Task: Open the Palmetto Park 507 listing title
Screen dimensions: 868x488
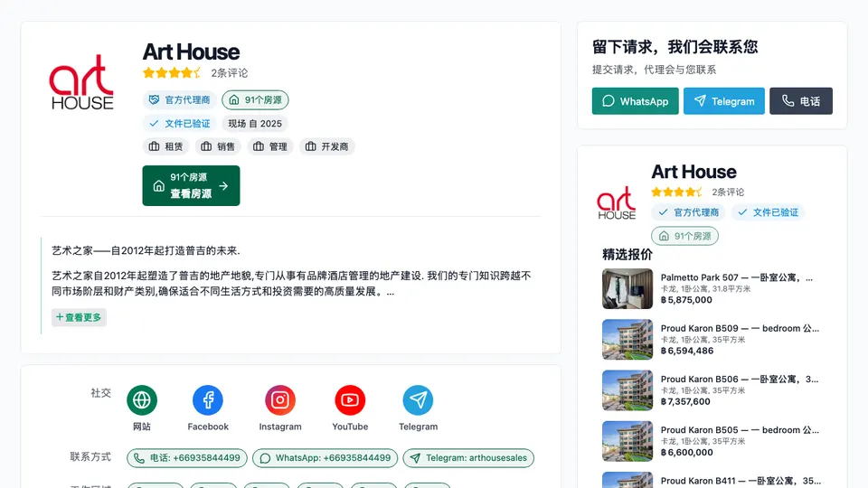Action: click(737, 277)
